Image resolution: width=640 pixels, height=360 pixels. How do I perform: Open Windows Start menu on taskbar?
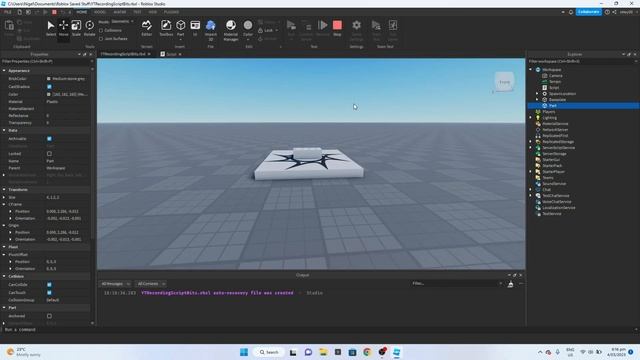coord(244,352)
